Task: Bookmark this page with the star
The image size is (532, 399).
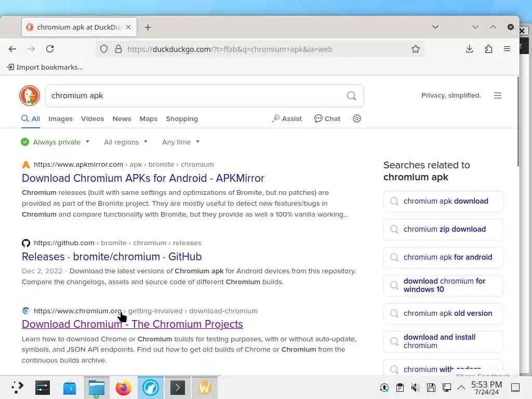Action: coord(416,49)
